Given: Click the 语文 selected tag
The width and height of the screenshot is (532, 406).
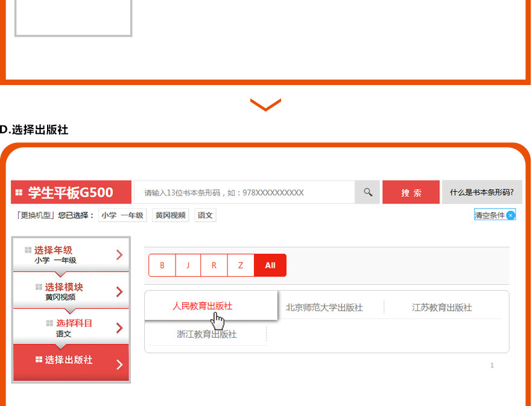Looking at the screenshot, I should click(x=205, y=215).
